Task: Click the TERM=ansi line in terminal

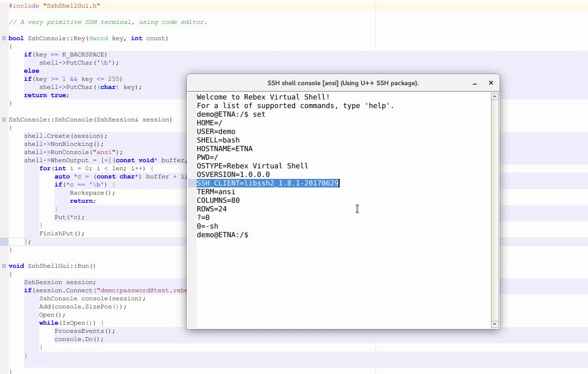Action: [215, 192]
